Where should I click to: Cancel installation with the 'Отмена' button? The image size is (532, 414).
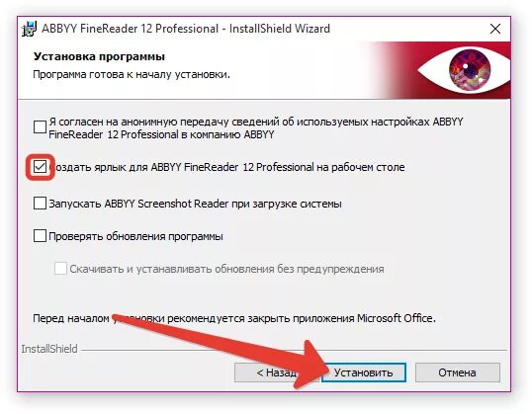(458, 373)
